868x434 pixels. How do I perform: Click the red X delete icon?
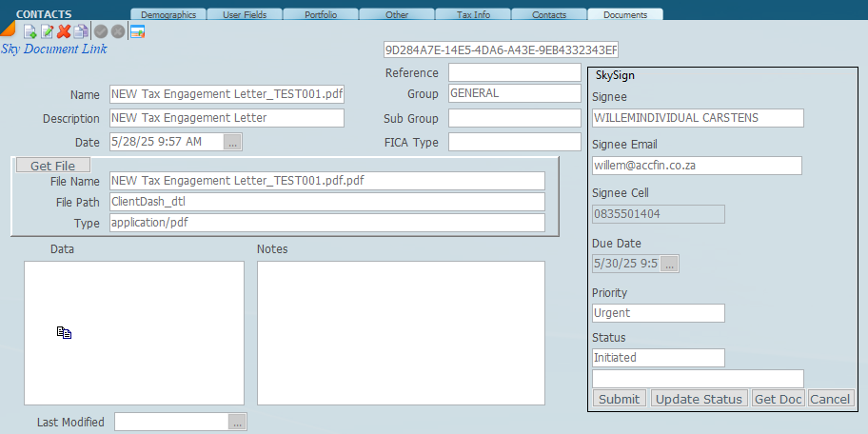64,31
